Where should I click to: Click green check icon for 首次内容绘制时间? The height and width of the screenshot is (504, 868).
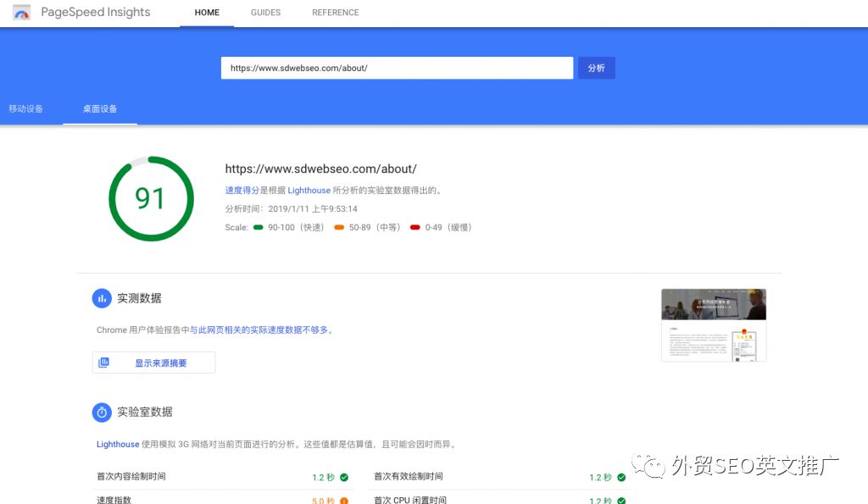(344, 477)
